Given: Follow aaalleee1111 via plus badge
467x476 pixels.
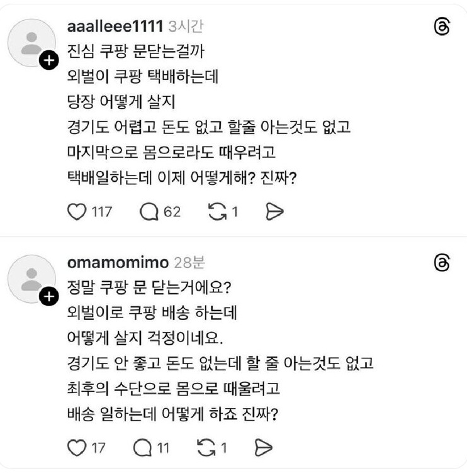Looking at the screenshot, I should click(x=49, y=61).
